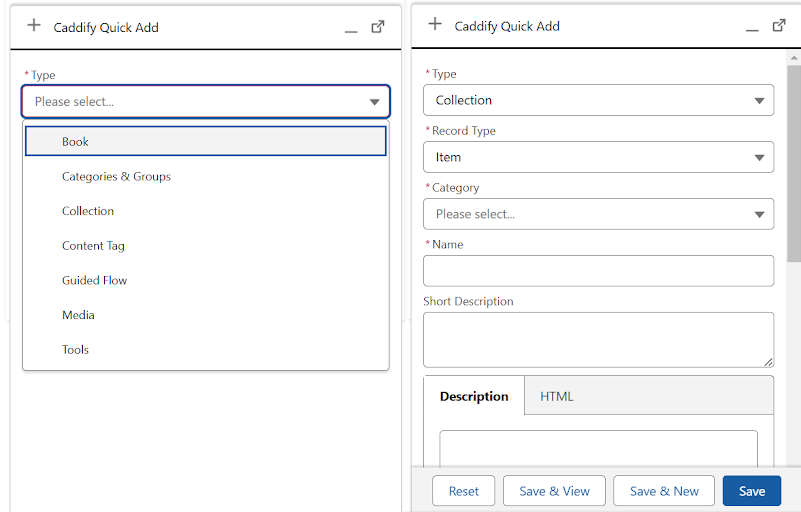Minimize the left Caddify Quick Add panel
The height and width of the screenshot is (512, 801).
click(x=350, y=29)
